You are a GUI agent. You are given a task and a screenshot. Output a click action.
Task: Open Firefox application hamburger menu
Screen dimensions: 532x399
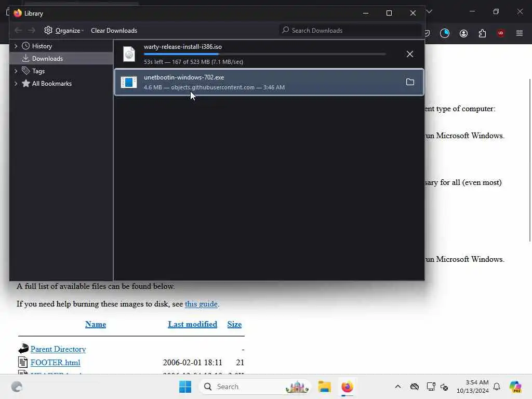click(520, 33)
